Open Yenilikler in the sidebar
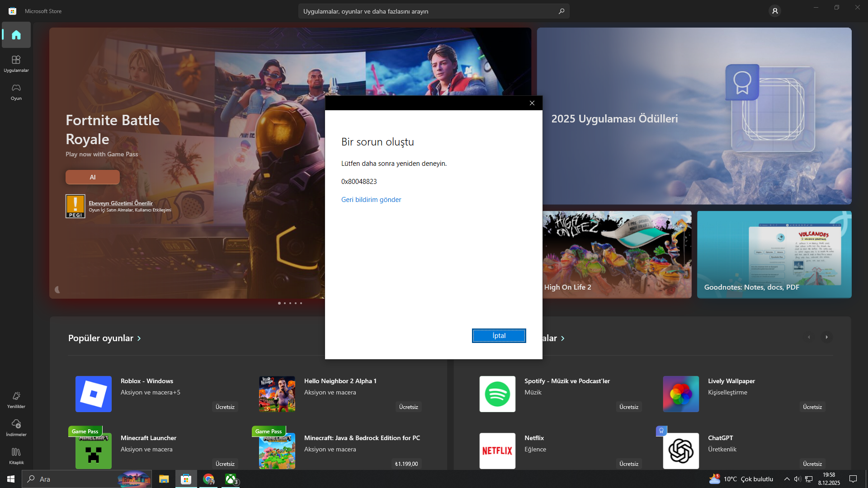This screenshot has width=868, height=488. pyautogui.click(x=16, y=400)
